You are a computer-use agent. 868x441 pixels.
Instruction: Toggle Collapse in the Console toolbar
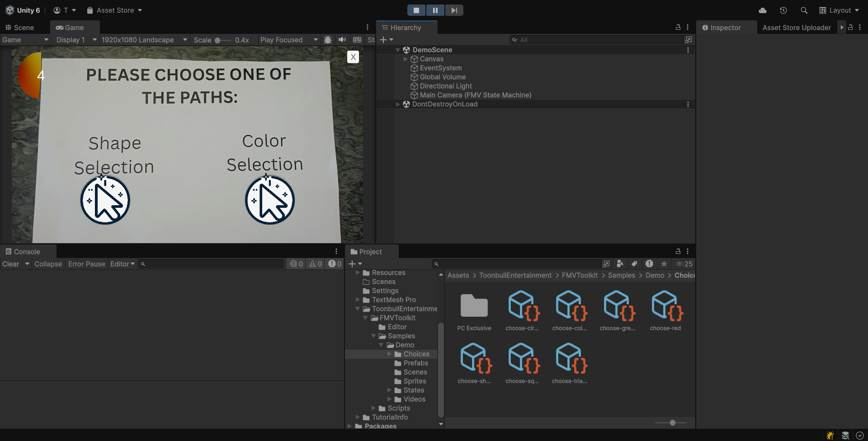click(x=48, y=264)
